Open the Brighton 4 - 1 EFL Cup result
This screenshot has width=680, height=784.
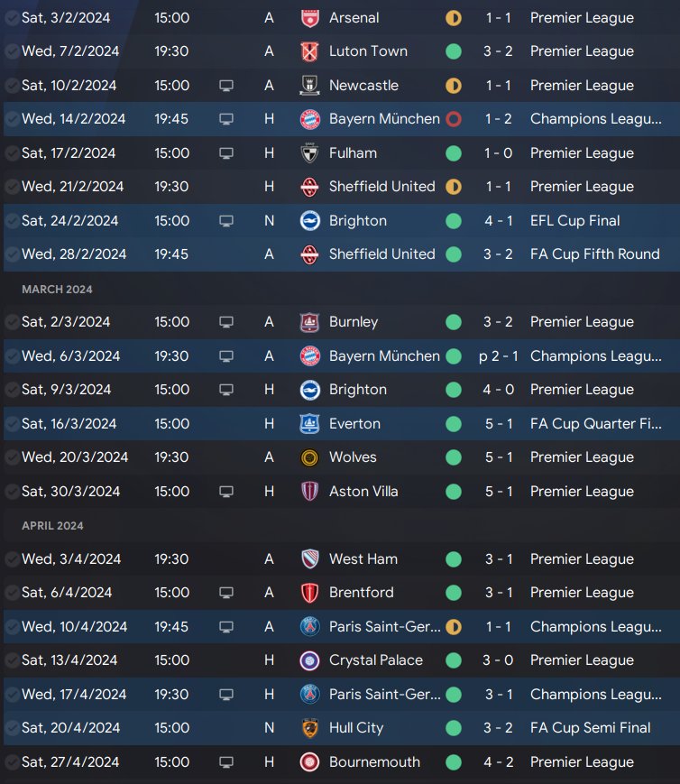[498, 221]
